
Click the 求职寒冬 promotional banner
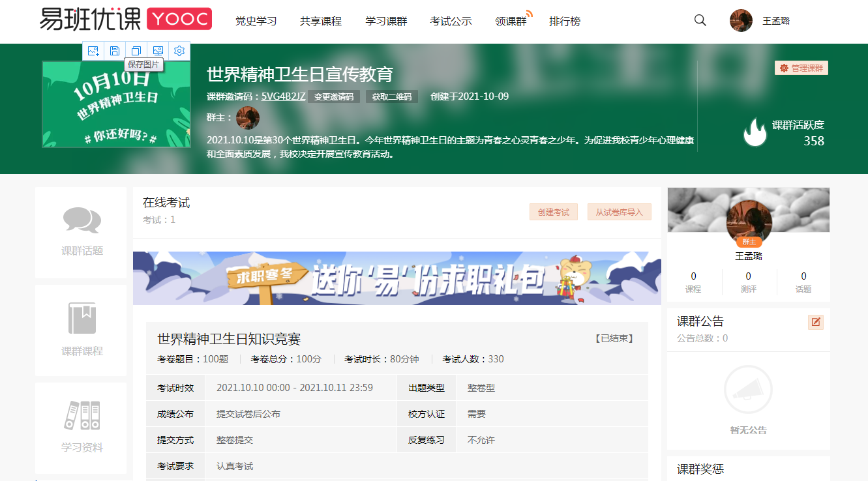(x=397, y=278)
